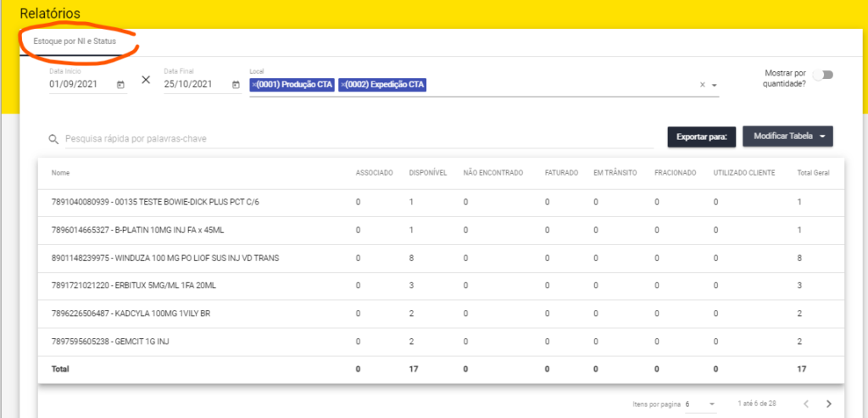This screenshot has width=868, height=418.
Task: Open the Itens por página selector
Action: [x=700, y=404]
